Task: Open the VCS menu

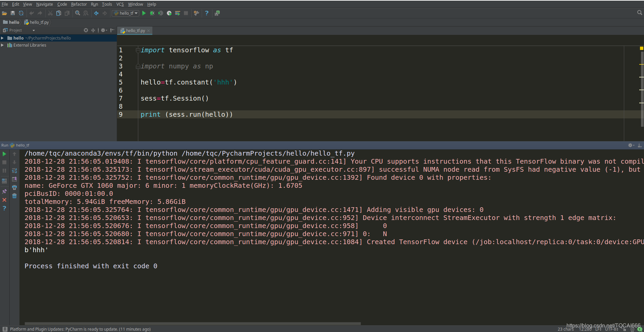Action: [x=120, y=4]
